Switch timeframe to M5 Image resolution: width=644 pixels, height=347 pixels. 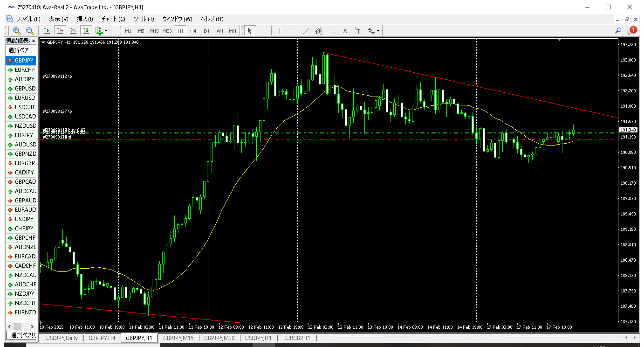(x=141, y=31)
